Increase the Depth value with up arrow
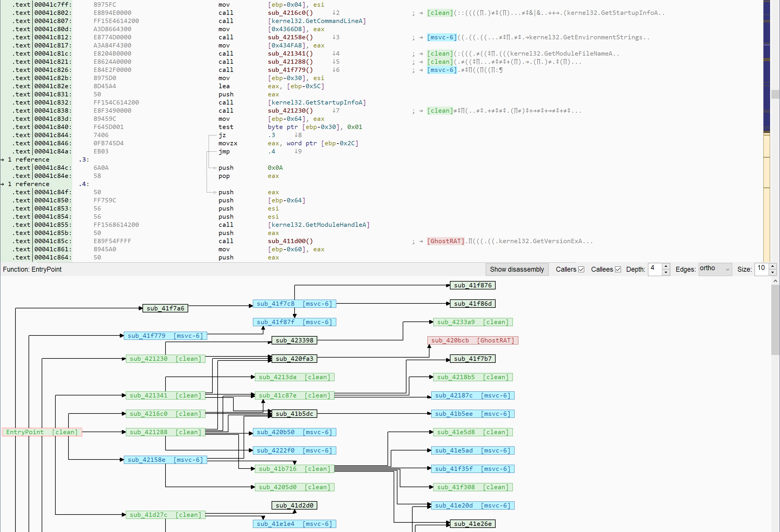The image size is (780, 532). (666, 266)
